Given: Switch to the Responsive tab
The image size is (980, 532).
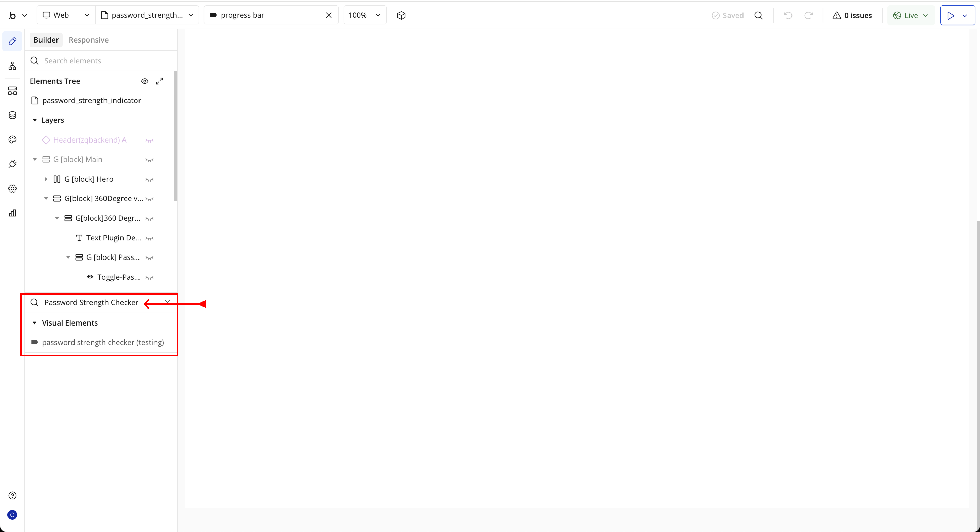Looking at the screenshot, I should 88,40.
